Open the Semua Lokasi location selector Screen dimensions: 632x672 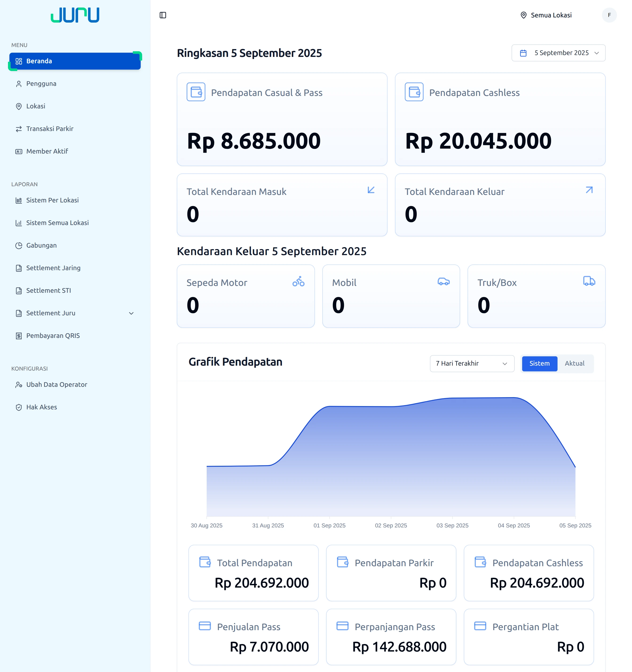pos(546,15)
